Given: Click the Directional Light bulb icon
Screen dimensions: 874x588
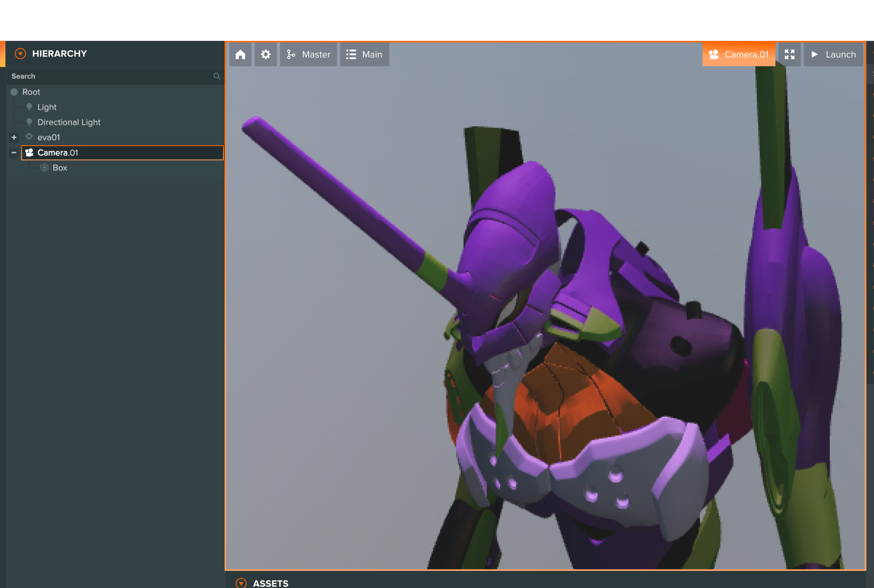Looking at the screenshot, I should (x=29, y=122).
